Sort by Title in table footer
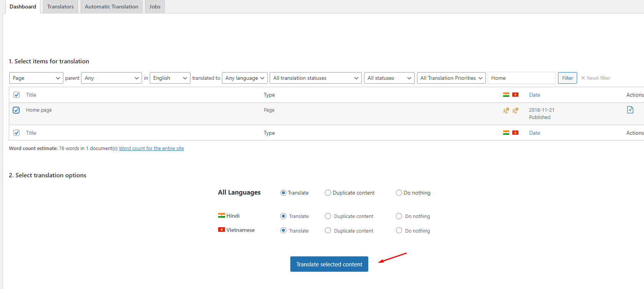 tap(31, 133)
